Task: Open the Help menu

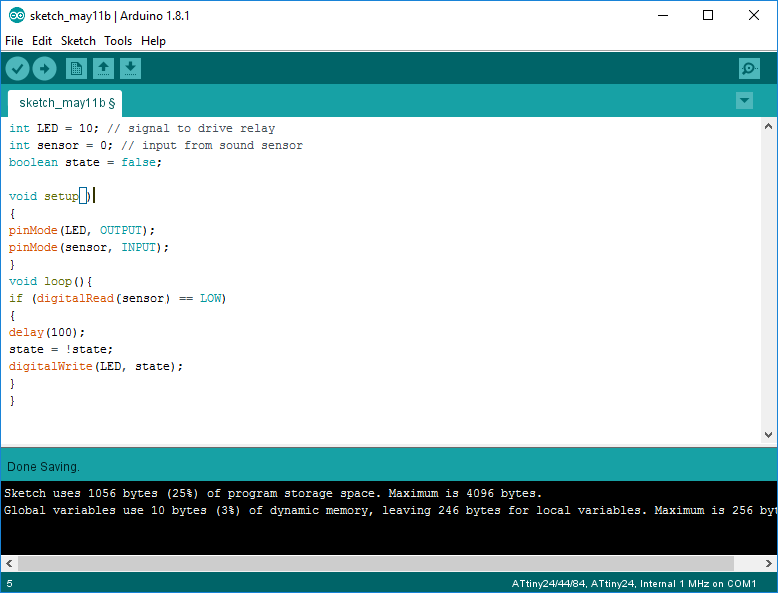Action: pos(153,41)
